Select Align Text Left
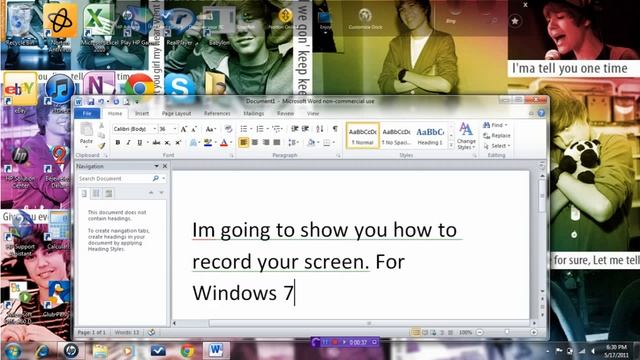Image resolution: width=640 pixels, height=360 pixels. click(x=244, y=142)
